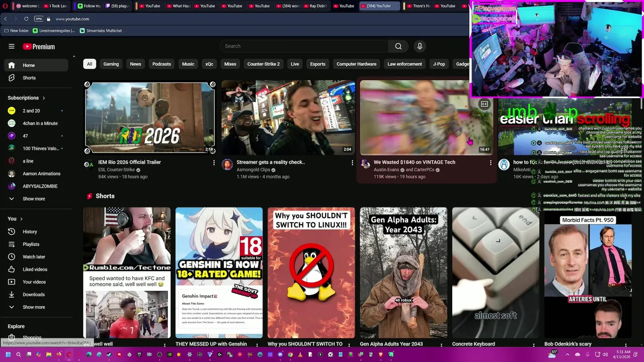Open Downloads in the sidebar

(x=36, y=295)
